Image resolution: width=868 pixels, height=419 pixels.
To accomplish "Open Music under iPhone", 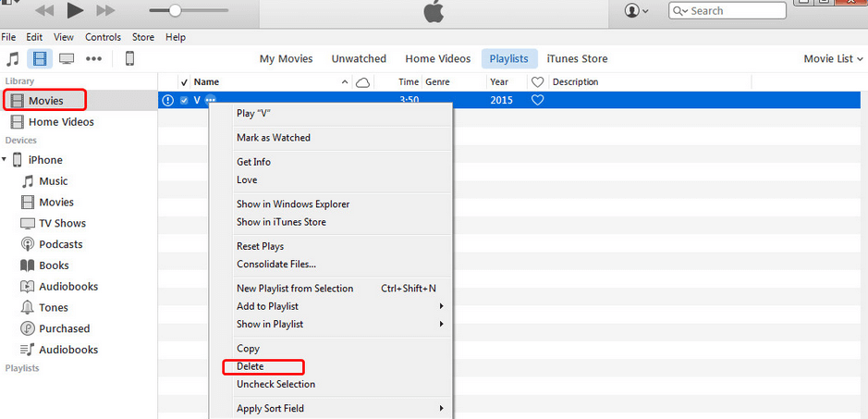I will click(44, 181).
